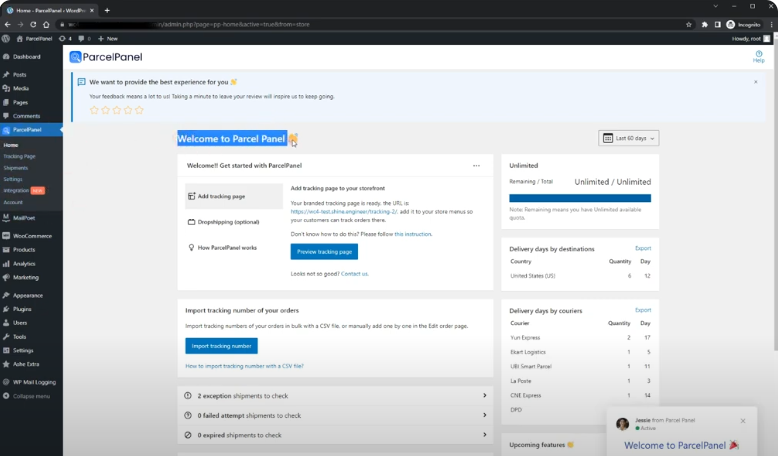Expand 2 exception shipments to check
The image size is (782, 456).
click(x=335, y=396)
